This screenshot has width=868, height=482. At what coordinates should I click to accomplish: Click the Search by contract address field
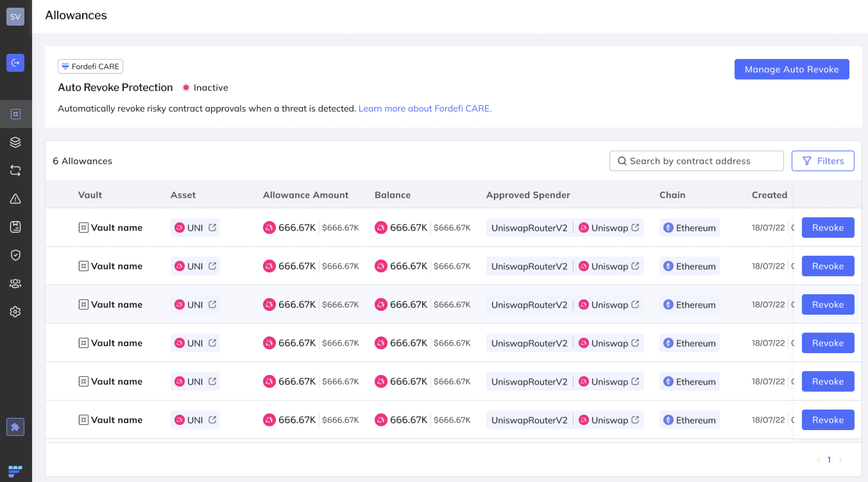pyautogui.click(x=696, y=161)
